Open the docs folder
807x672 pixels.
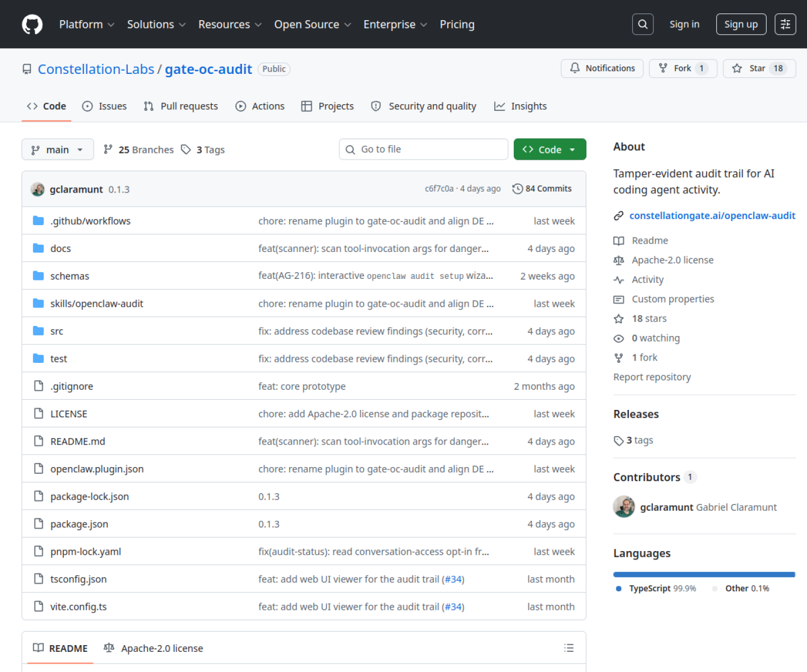tap(61, 249)
